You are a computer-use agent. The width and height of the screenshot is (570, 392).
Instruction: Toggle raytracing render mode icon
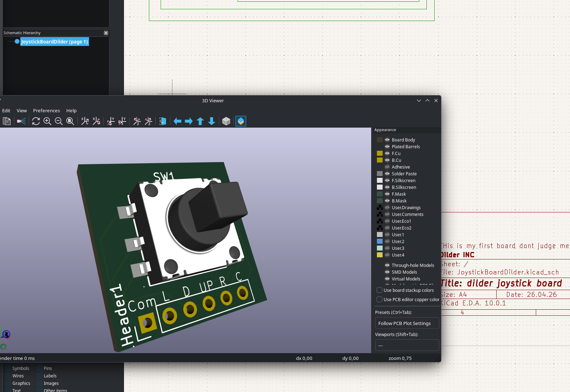(21, 121)
